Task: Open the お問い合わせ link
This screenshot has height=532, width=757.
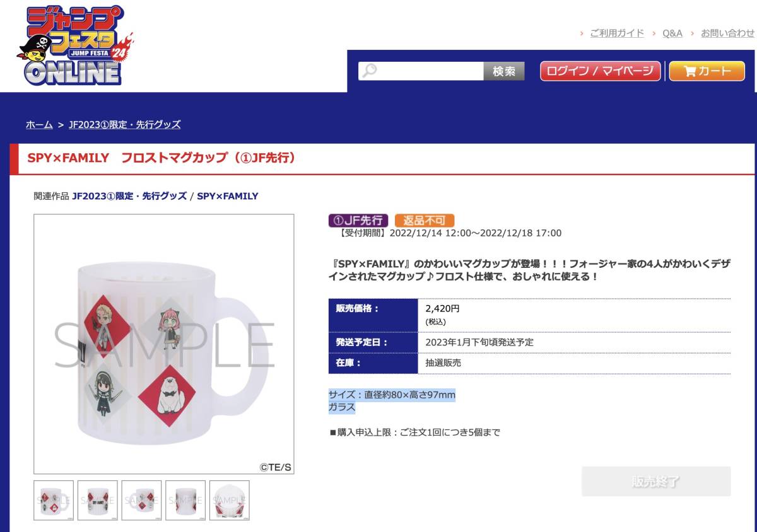Action: pyautogui.click(x=727, y=33)
